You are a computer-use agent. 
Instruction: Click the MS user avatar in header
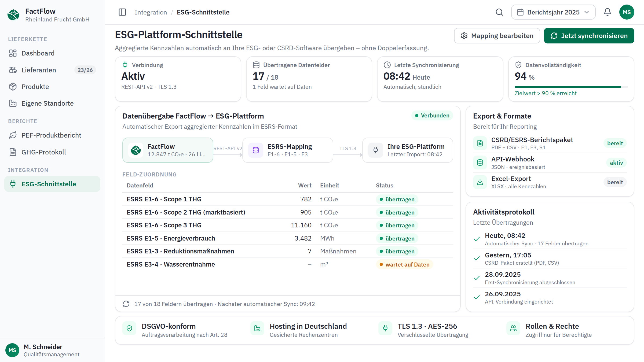click(x=627, y=12)
